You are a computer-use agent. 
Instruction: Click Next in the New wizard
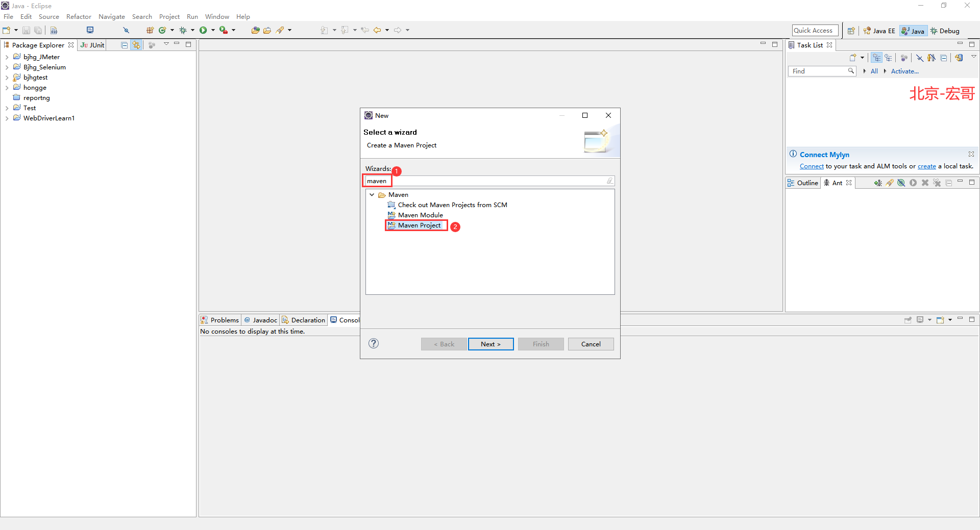(x=491, y=344)
